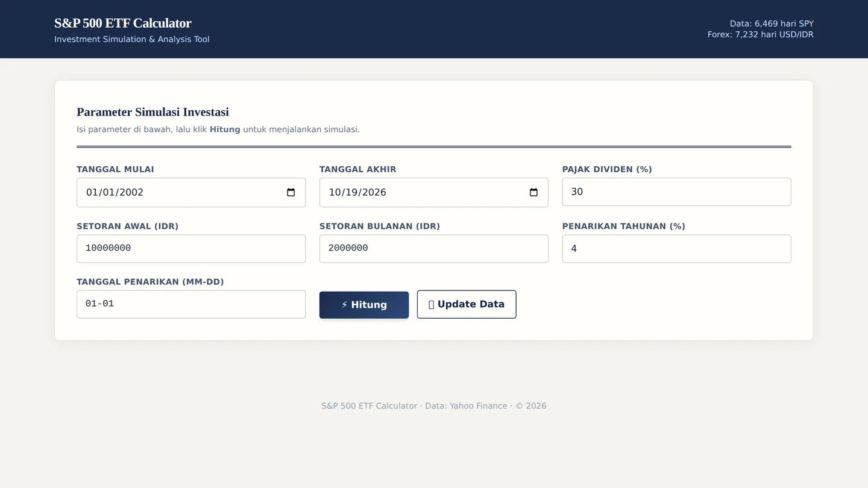Click the TANGGAL PENARIKAN (MM-DD) label
This screenshot has height=488, width=868.
(x=150, y=282)
